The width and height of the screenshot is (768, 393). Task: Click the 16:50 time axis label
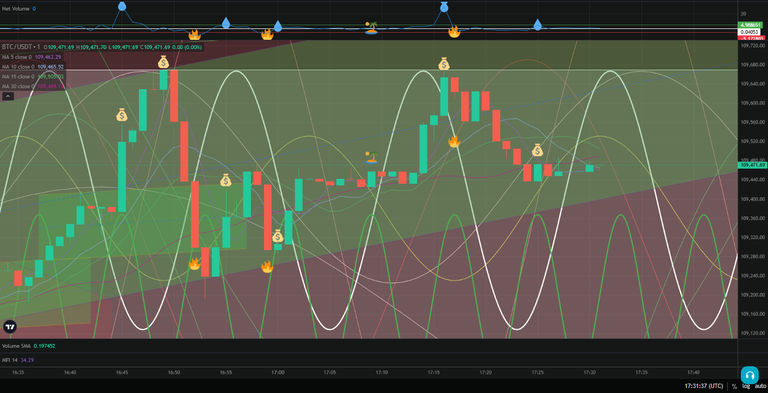(174, 373)
